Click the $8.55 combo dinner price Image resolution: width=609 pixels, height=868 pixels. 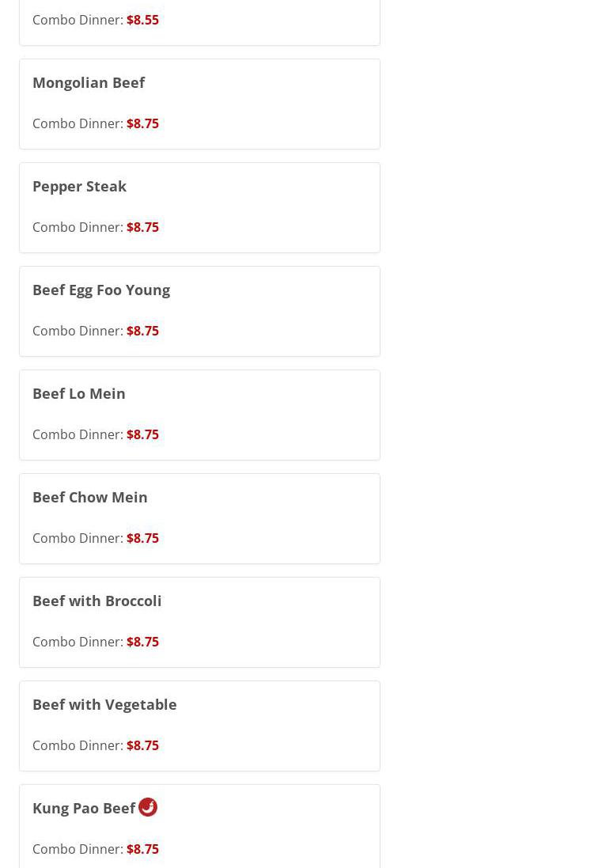pos(142,20)
